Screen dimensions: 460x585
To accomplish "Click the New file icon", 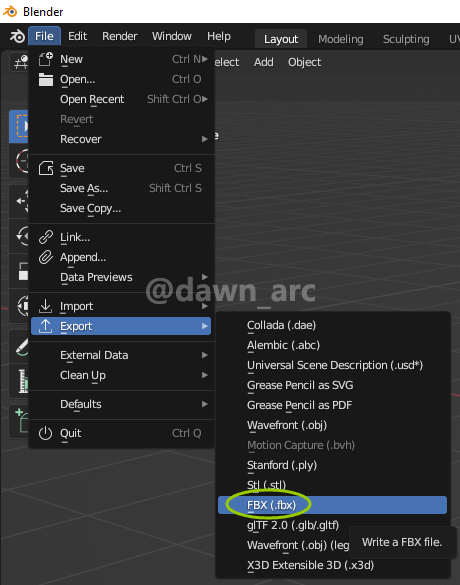I will [46, 59].
